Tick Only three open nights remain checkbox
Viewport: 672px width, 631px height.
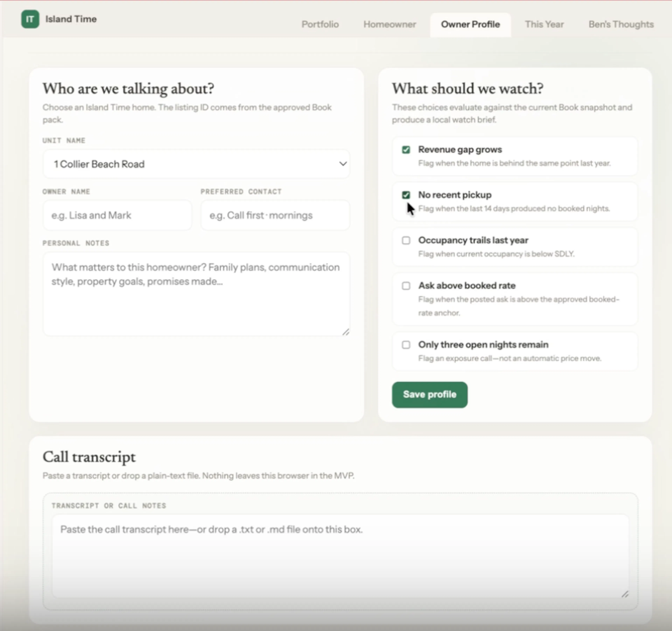click(406, 345)
